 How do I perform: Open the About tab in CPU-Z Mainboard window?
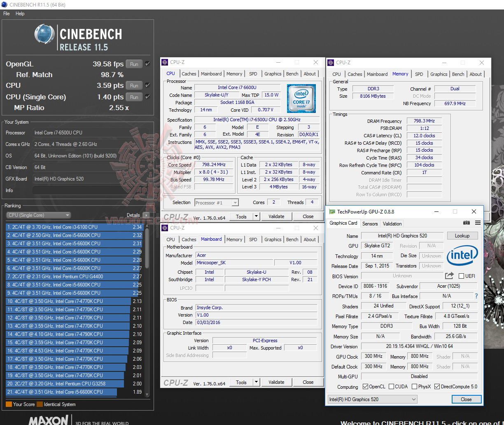tap(310, 240)
